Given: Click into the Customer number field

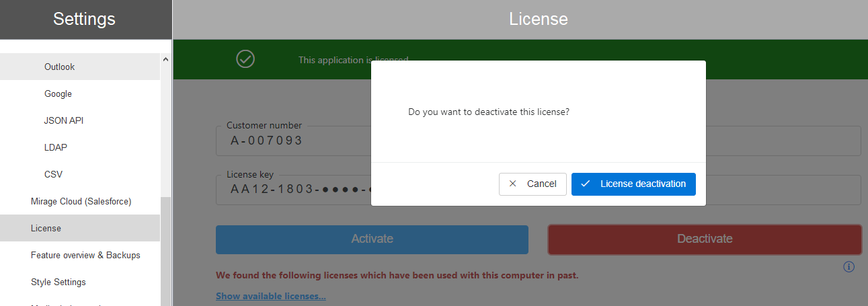Looking at the screenshot, I should coord(296,141).
